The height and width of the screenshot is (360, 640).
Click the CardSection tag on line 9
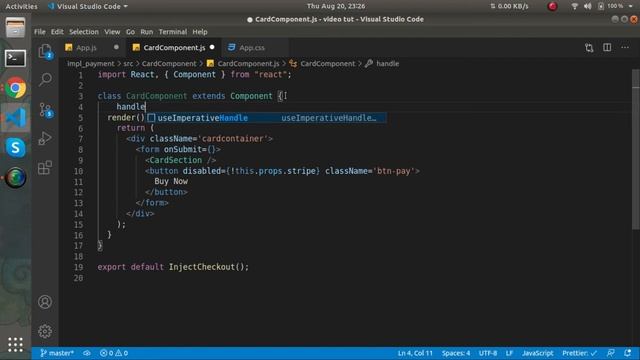point(176,160)
